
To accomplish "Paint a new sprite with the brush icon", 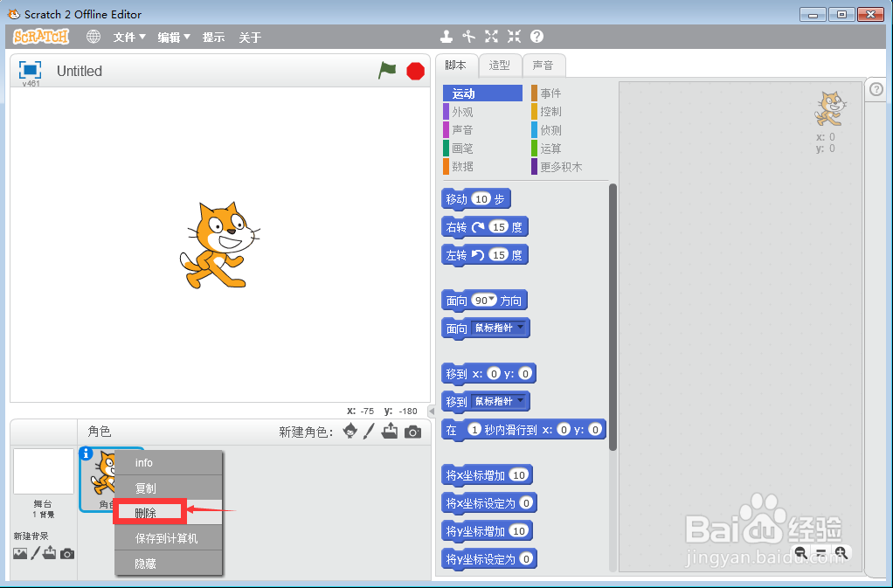I will (368, 432).
